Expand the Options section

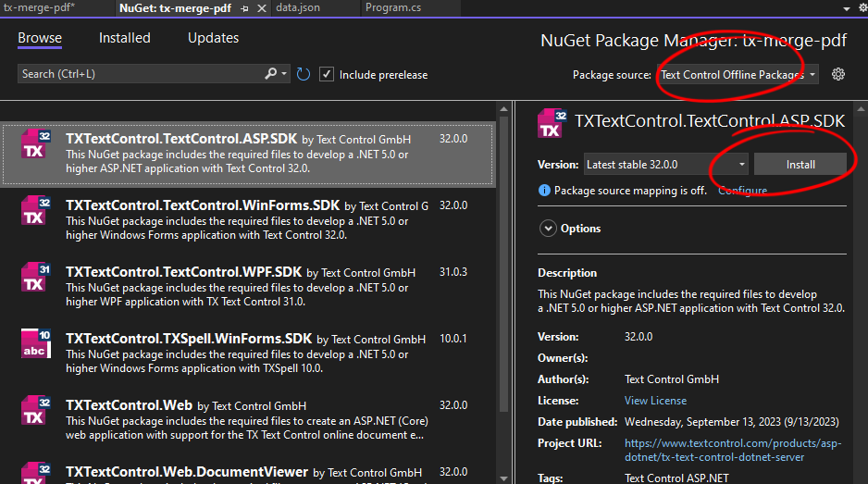[548, 229]
